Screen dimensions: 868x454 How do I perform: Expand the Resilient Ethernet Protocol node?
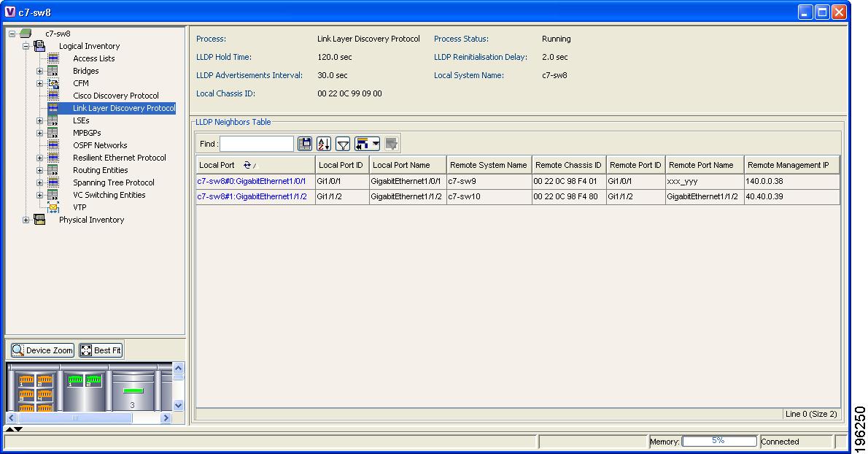pos(40,158)
